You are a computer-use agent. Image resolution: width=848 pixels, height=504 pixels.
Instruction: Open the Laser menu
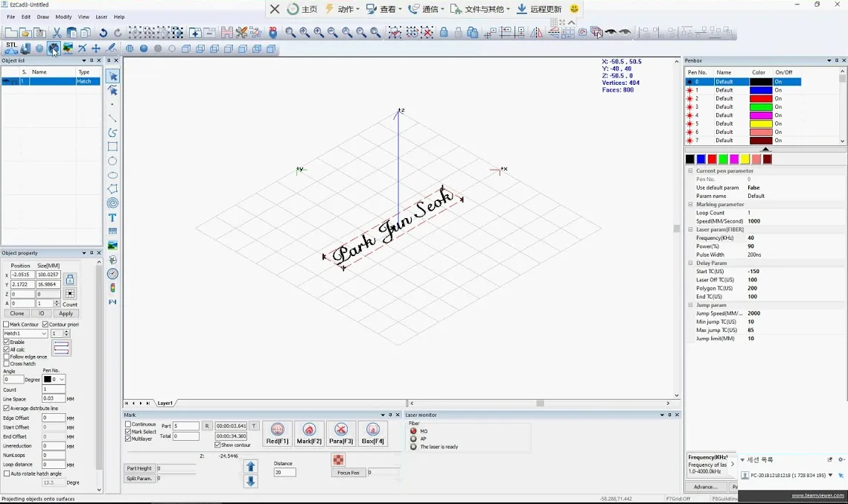click(x=101, y=16)
